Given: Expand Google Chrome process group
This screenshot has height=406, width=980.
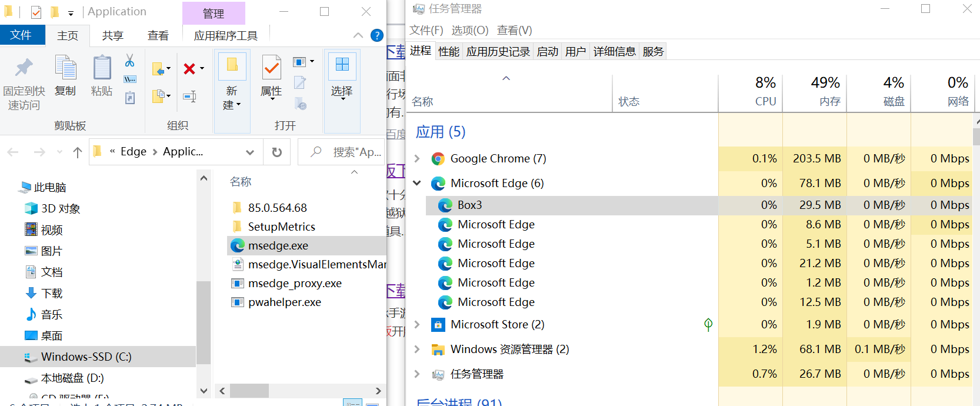Looking at the screenshot, I should 417,158.
